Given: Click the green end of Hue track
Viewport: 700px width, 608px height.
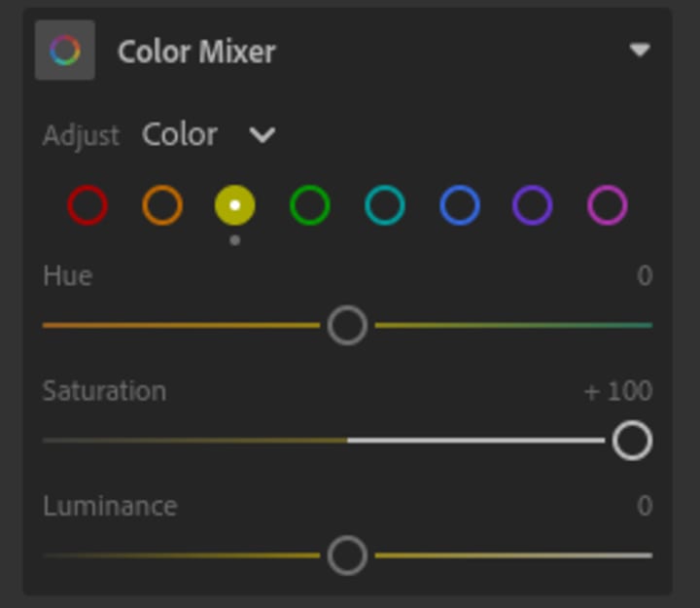Looking at the screenshot, I should click(x=632, y=325).
